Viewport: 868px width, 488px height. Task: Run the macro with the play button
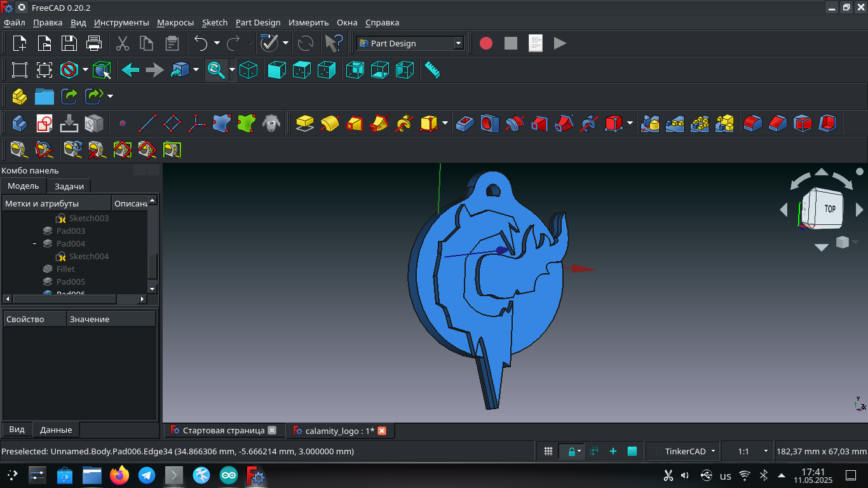click(x=560, y=43)
